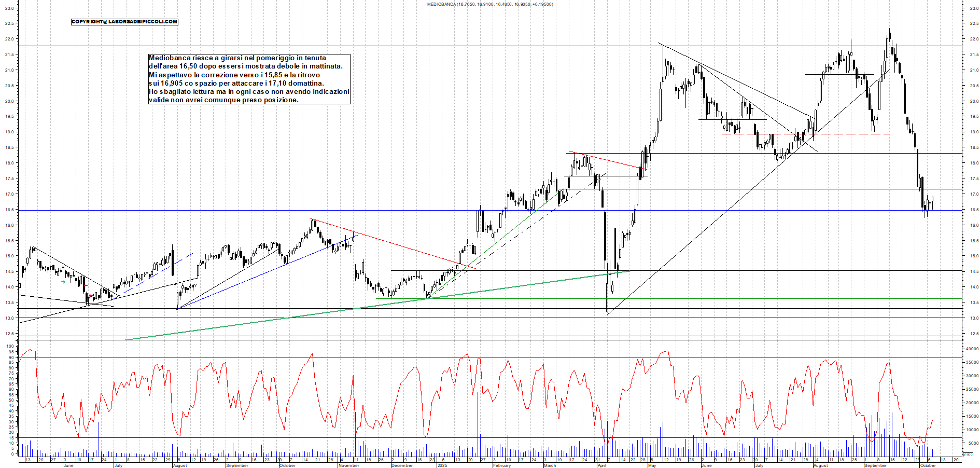
Task: Select the April label on time axis
Action: (x=601, y=465)
